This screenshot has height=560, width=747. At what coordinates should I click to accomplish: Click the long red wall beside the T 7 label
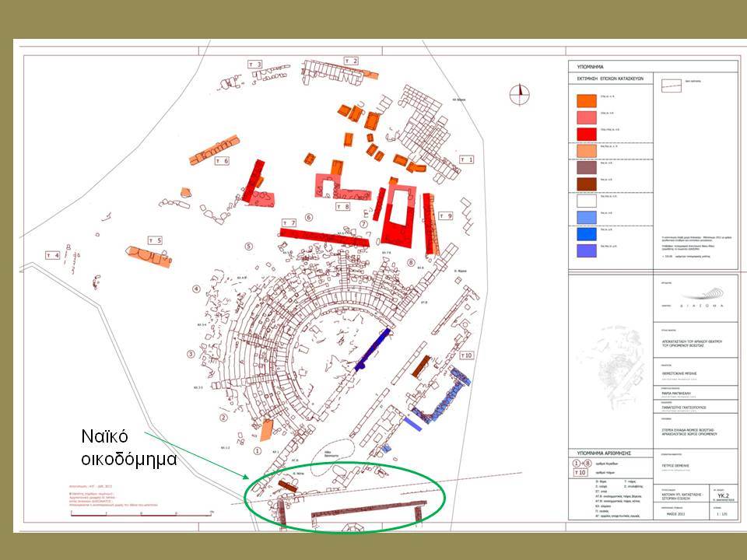pos(324,237)
